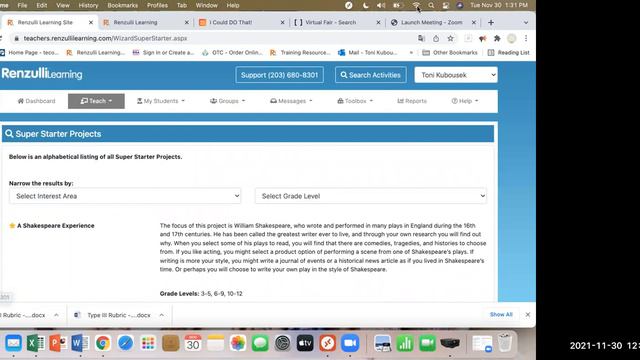Open the Select Grade Level dropdown
The image size is (640, 360).
[371, 196]
